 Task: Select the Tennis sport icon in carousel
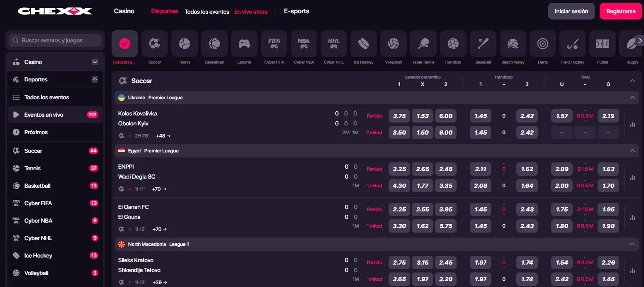[x=185, y=44]
